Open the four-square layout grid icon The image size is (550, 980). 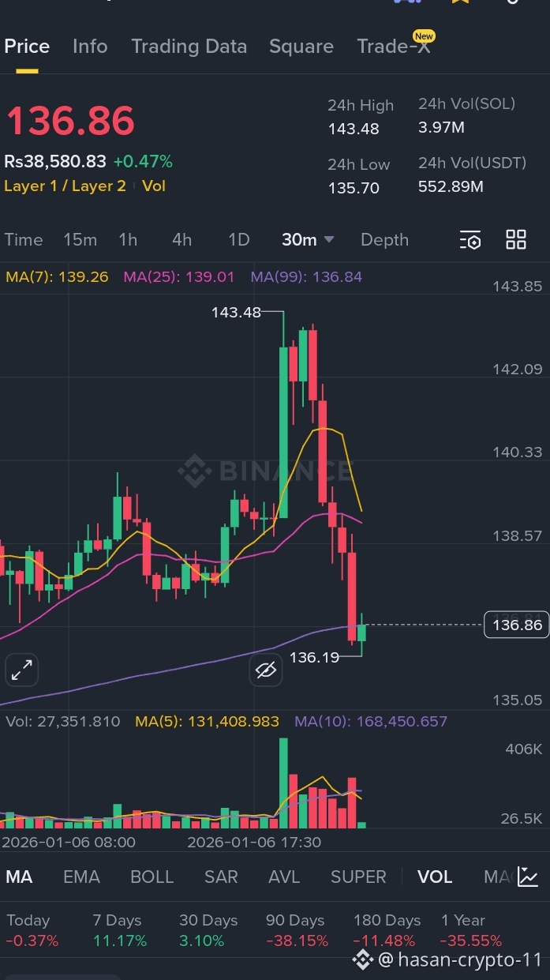tap(516, 240)
